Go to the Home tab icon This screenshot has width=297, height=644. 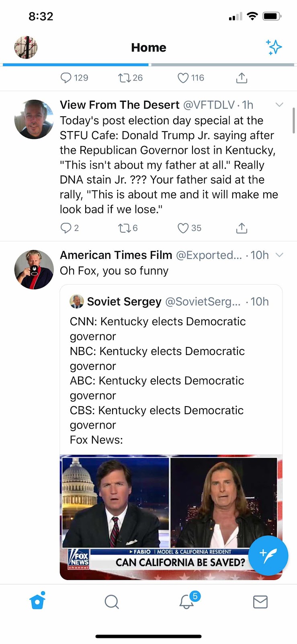37,601
